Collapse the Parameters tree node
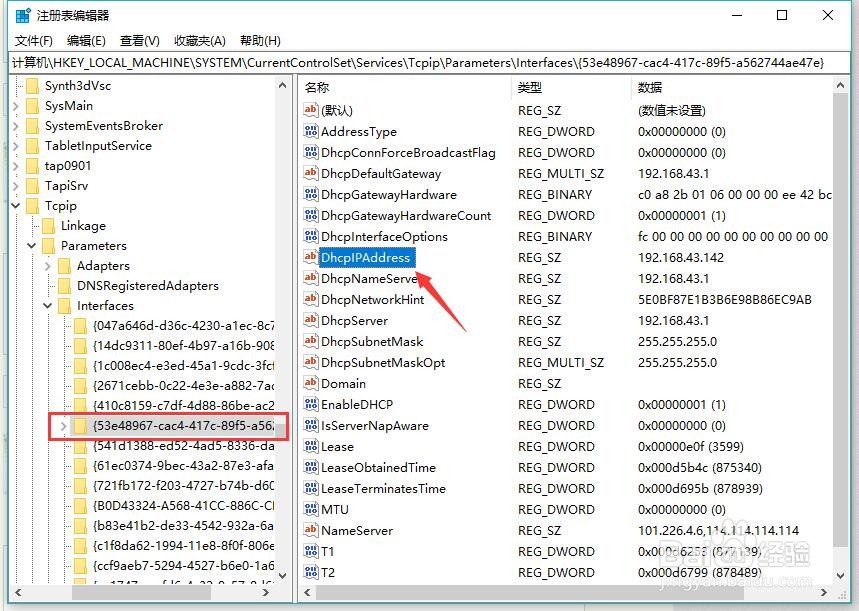The height and width of the screenshot is (611, 859). [32, 245]
